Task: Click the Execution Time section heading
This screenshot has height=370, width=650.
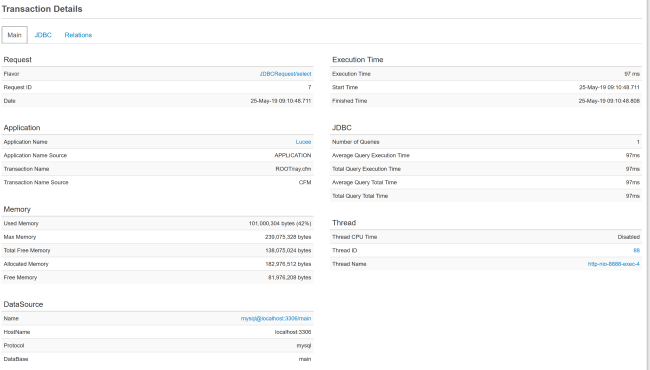Action: click(357, 60)
